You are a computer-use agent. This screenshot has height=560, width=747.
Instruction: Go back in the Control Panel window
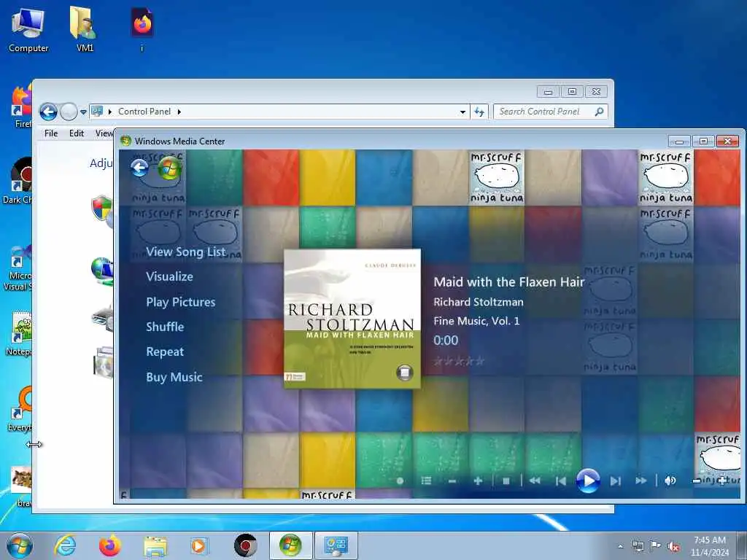point(48,112)
